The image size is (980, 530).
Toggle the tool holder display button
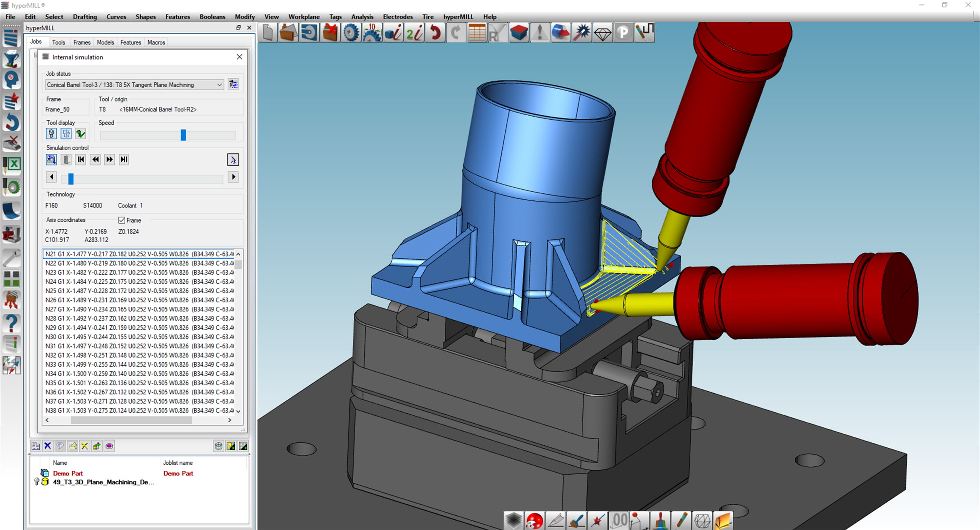[51, 134]
